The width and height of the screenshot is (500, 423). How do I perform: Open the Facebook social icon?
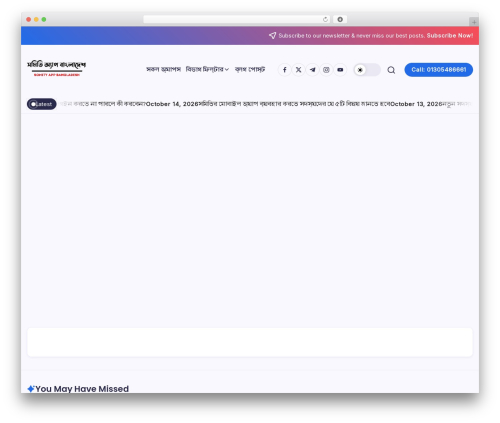point(284,70)
